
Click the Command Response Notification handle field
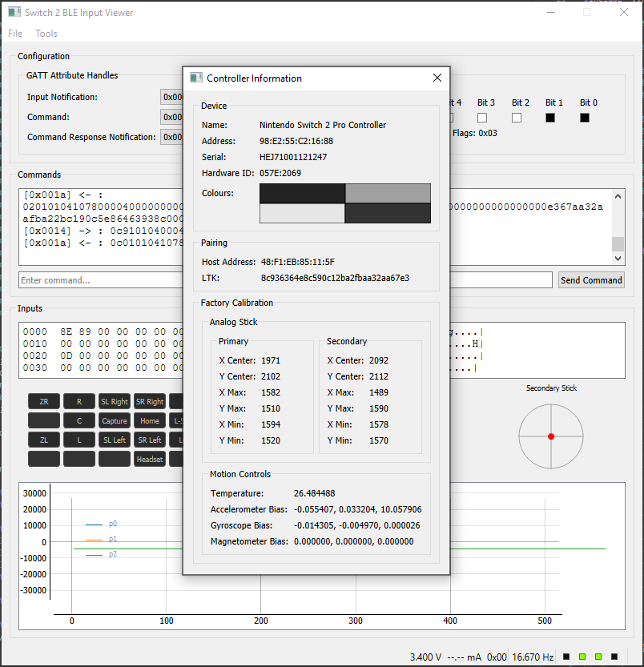(171, 137)
